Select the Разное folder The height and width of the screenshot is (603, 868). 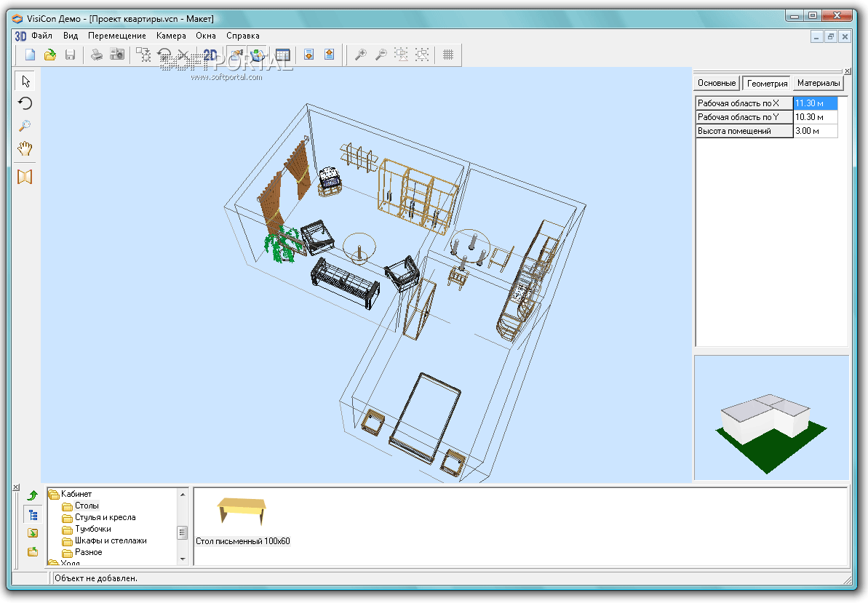pyautogui.click(x=89, y=551)
